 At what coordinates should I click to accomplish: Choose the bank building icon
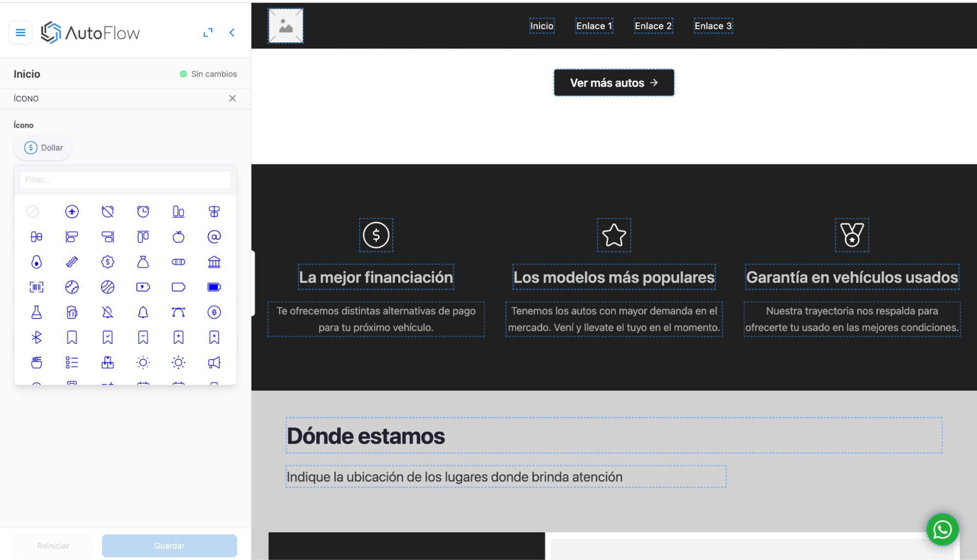214,262
